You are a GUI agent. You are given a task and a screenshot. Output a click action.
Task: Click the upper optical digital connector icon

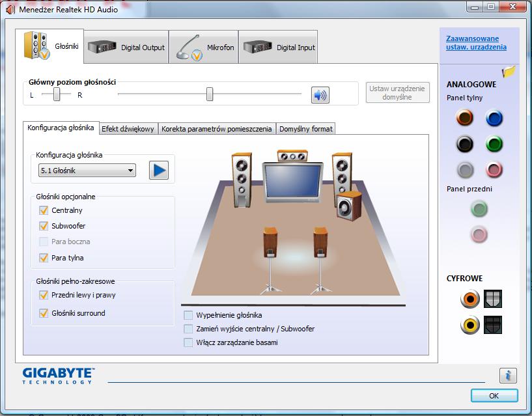(493, 299)
